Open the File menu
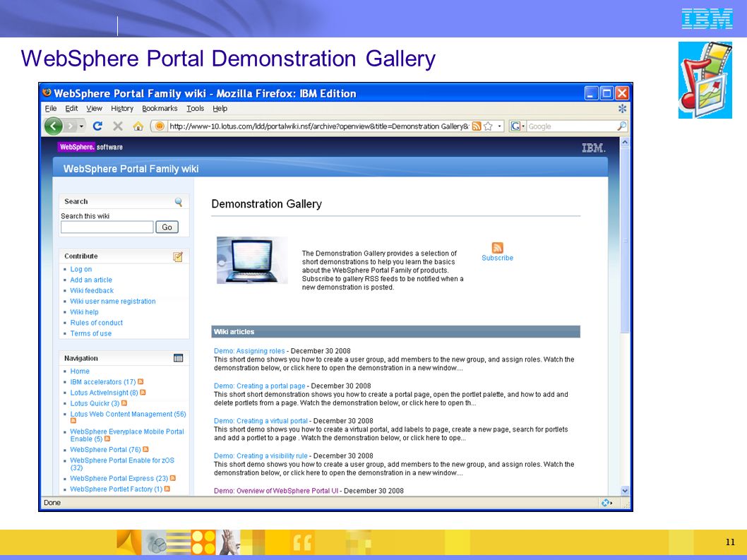This screenshot has height=560, width=747. coord(51,108)
